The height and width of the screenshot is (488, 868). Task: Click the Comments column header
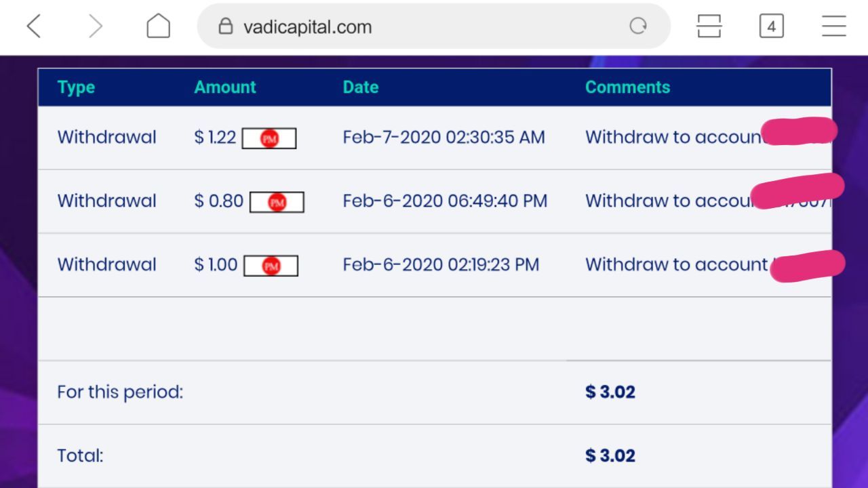point(627,87)
